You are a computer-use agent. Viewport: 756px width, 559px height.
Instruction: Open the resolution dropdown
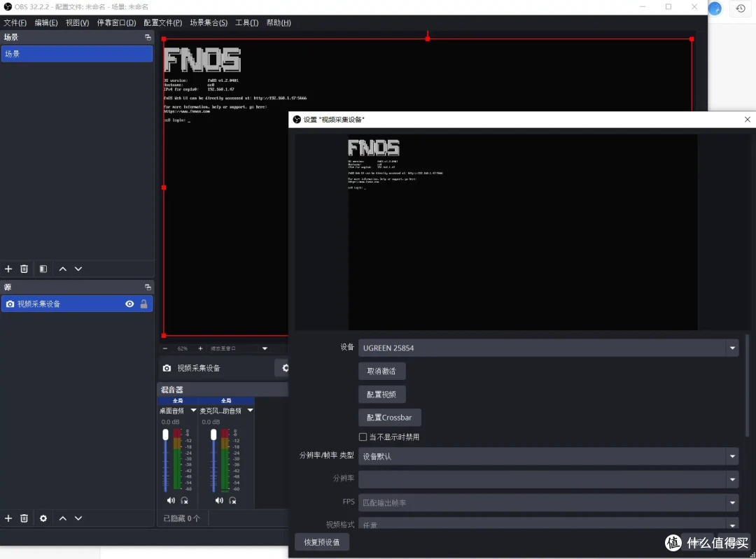[548, 479]
